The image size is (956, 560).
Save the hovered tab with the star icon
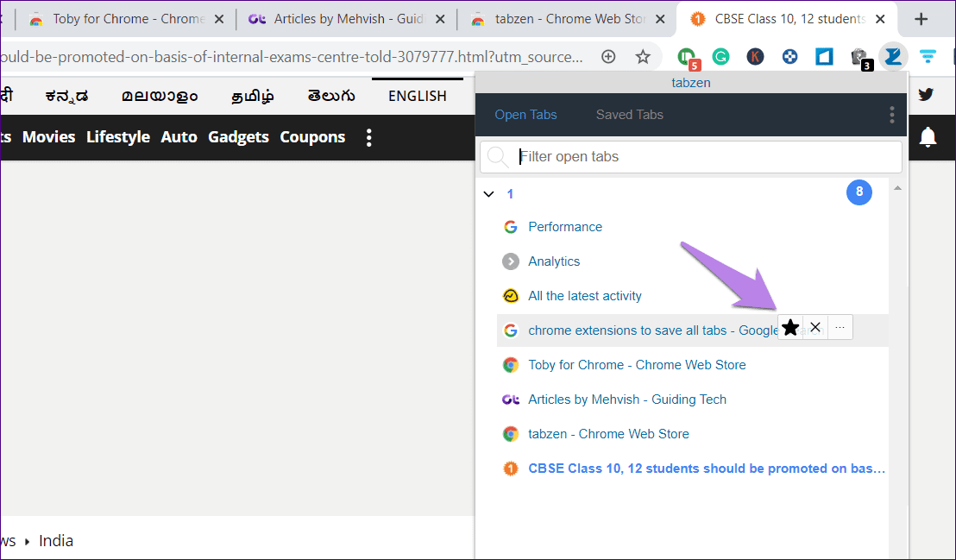pyautogui.click(x=790, y=328)
